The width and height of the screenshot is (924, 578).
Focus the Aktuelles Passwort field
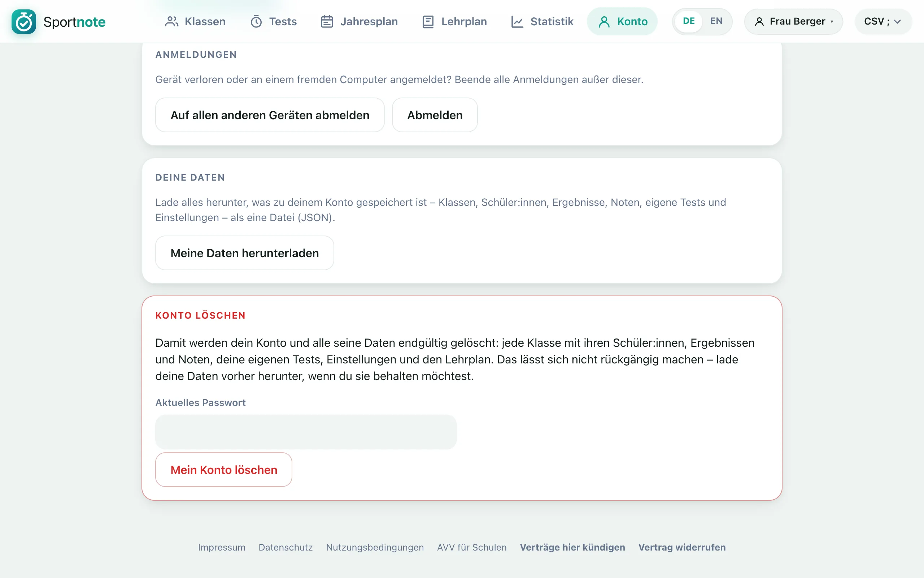(306, 432)
